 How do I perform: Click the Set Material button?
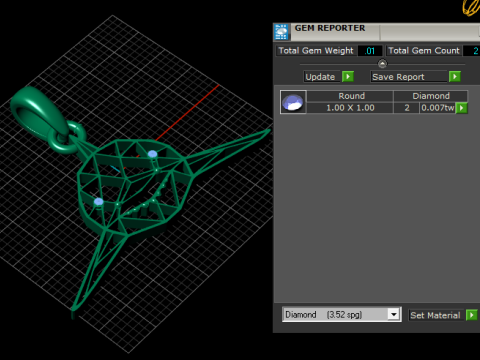437,315
